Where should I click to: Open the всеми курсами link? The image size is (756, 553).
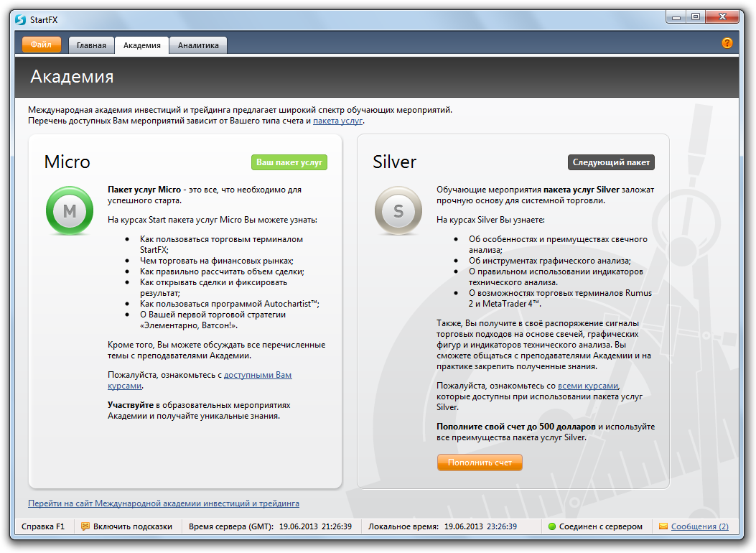[x=588, y=386]
